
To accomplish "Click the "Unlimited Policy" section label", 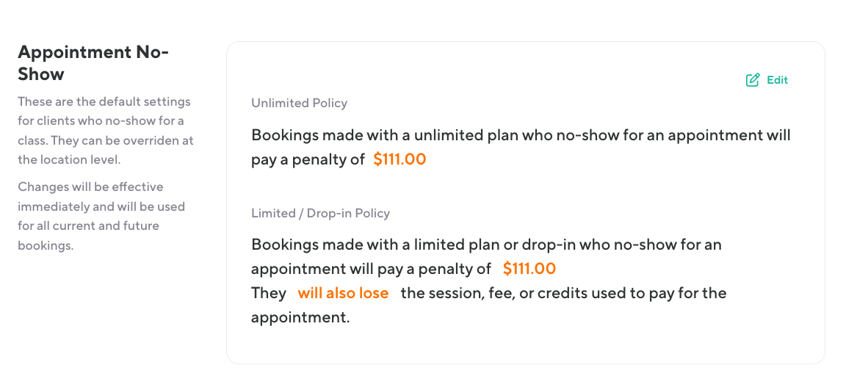I will tap(299, 103).
